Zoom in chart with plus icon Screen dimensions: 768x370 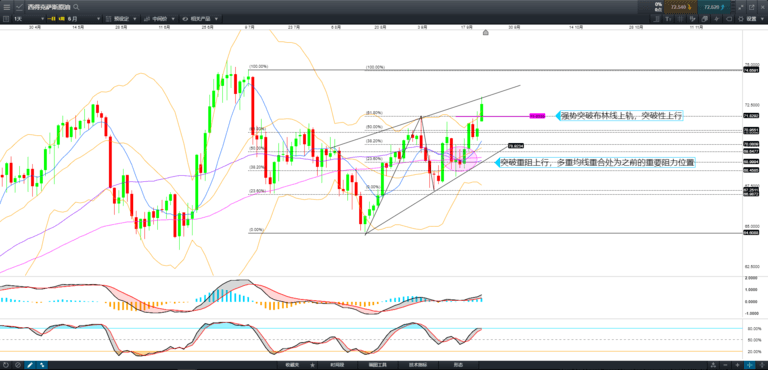click(738, 365)
